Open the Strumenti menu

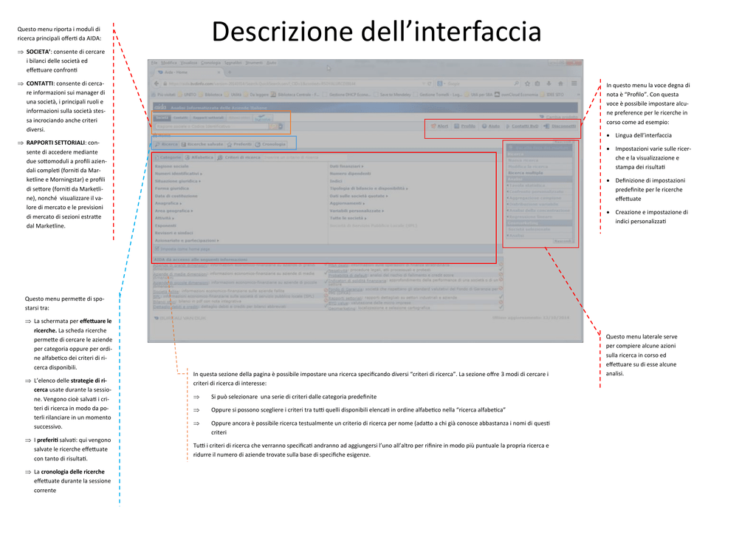pos(254,63)
